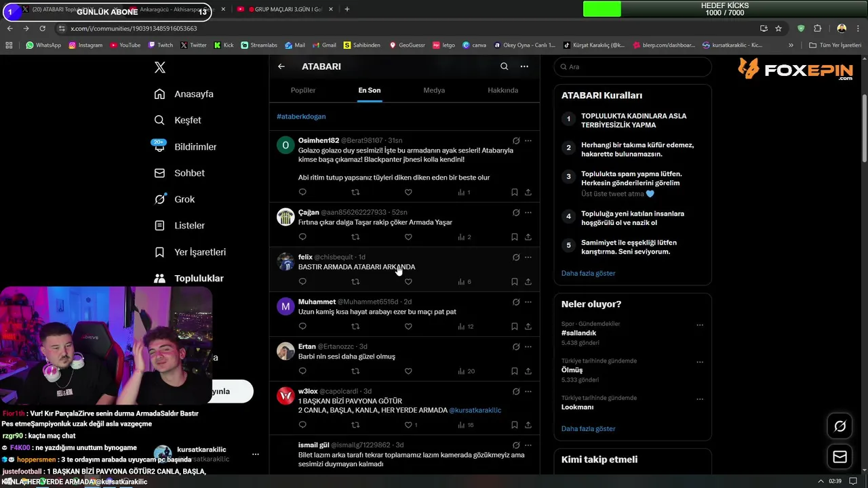
Task: Open Yer İşaretleri in the sidebar
Action: pyautogui.click(x=190, y=252)
